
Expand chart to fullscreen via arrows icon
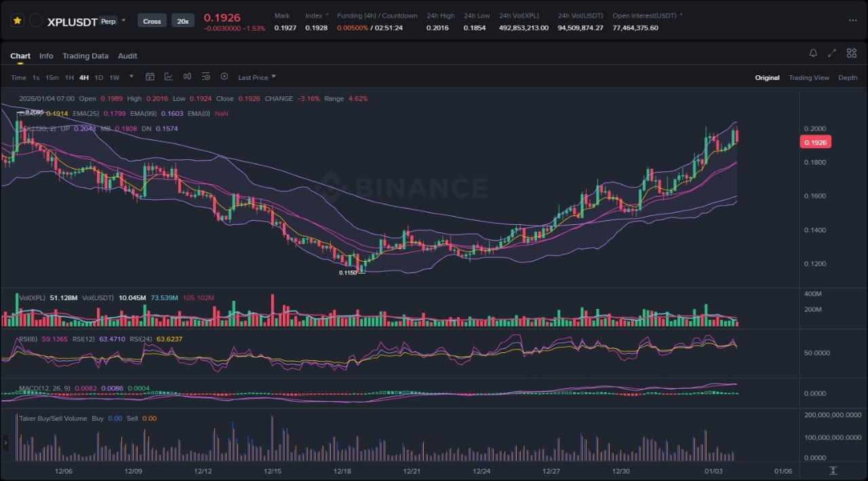pyautogui.click(x=832, y=53)
